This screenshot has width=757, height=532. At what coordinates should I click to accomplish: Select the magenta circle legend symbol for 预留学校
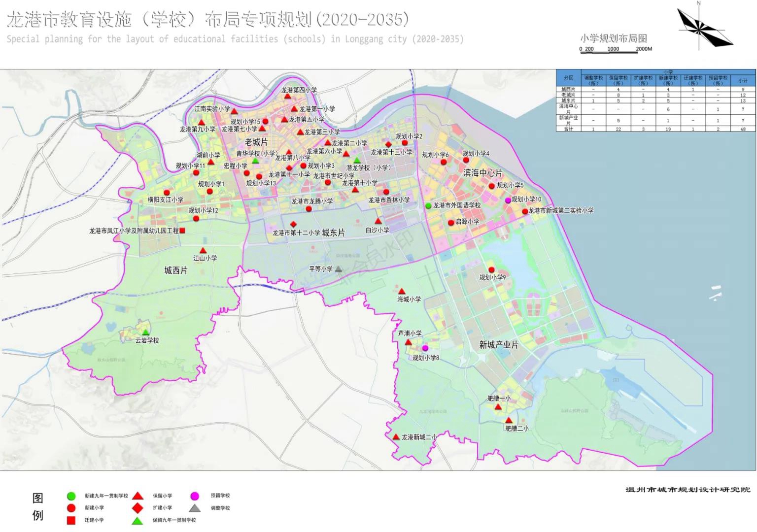pos(195,496)
